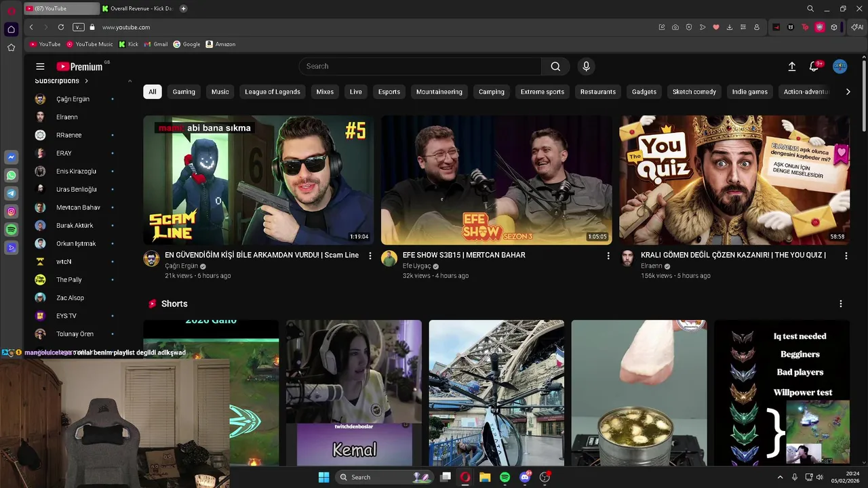Open the Efe Uygaç channel avatar
Viewport: 868px width, 488px height.
(389, 258)
